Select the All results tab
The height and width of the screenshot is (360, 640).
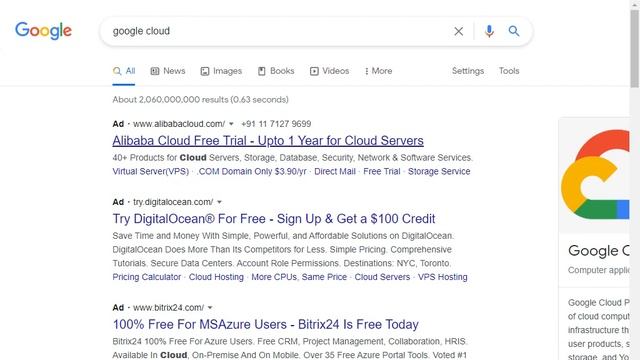(x=124, y=71)
